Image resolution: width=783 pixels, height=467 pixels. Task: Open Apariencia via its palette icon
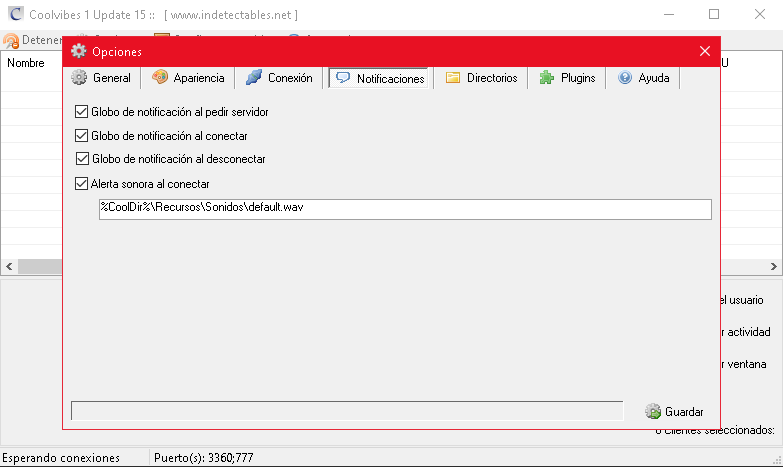tap(160, 78)
